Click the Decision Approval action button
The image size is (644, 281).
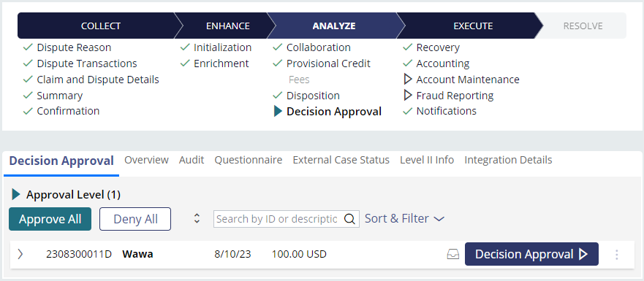pyautogui.click(x=531, y=254)
